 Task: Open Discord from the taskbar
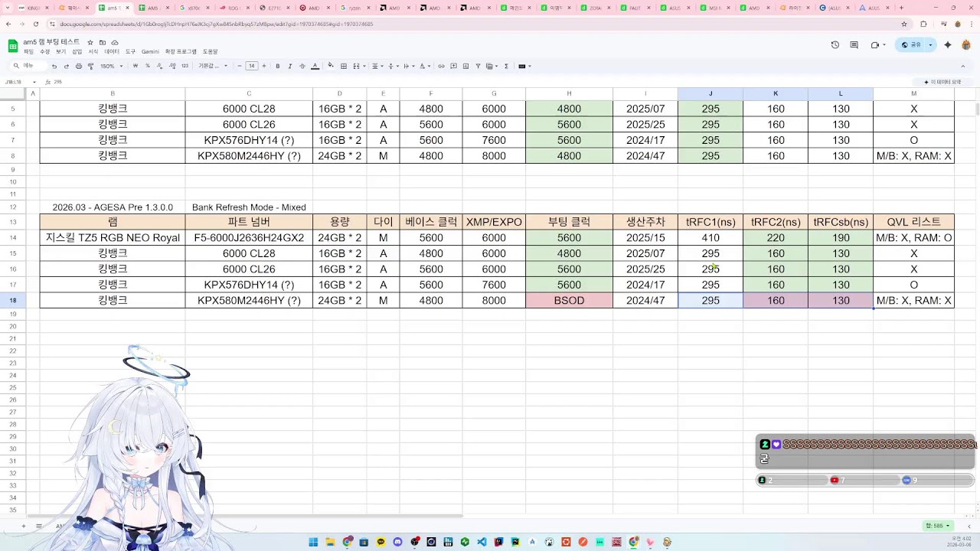tap(397, 542)
